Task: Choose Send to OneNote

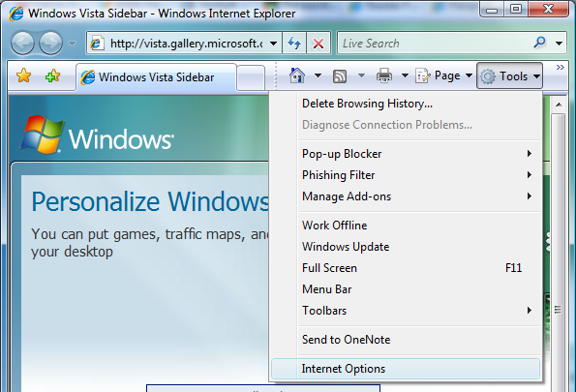Action: tap(406, 340)
